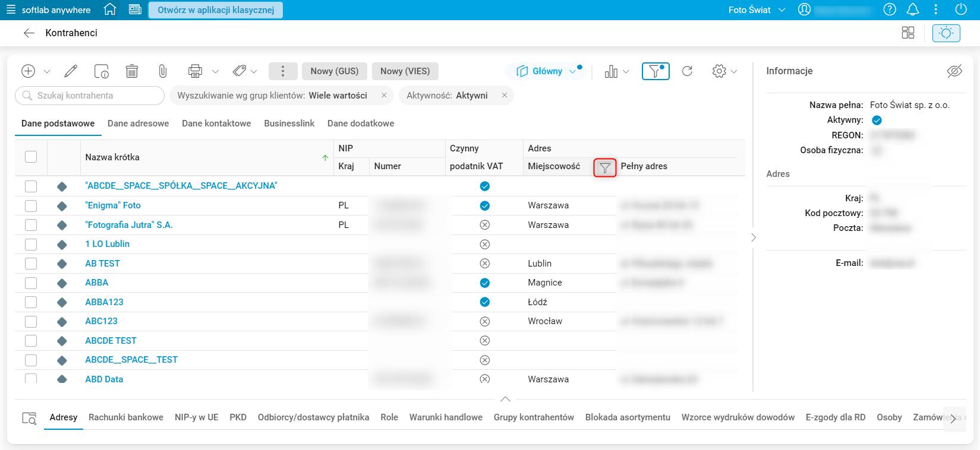Open the Foto Świat company dropdown
Image resolution: width=980 pixels, height=450 pixels.
click(x=757, y=10)
